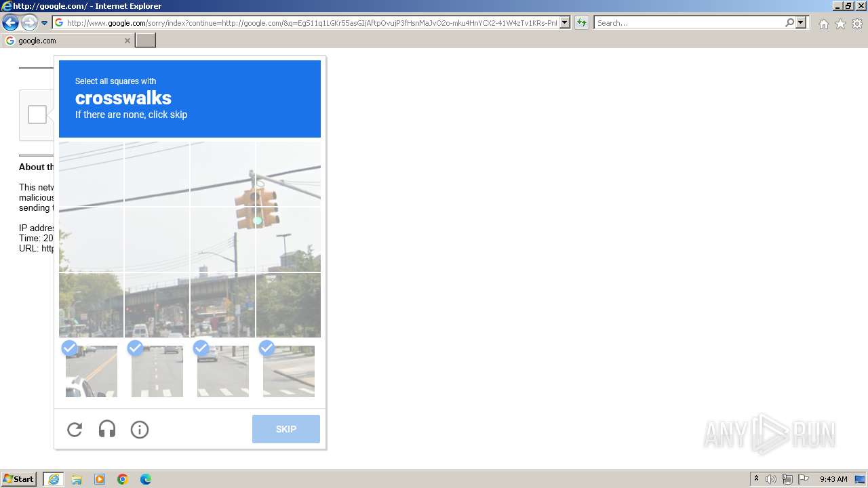The height and width of the screenshot is (488, 868).
Task: Uncheck the tile showing the sidewalk curb
Action: click(289, 371)
